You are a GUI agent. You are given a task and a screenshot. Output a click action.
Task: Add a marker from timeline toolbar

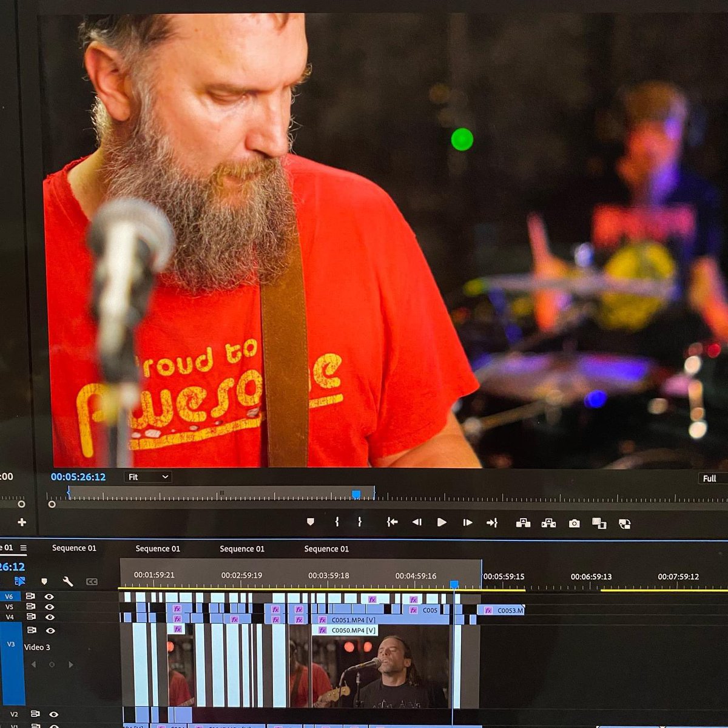click(x=44, y=582)
